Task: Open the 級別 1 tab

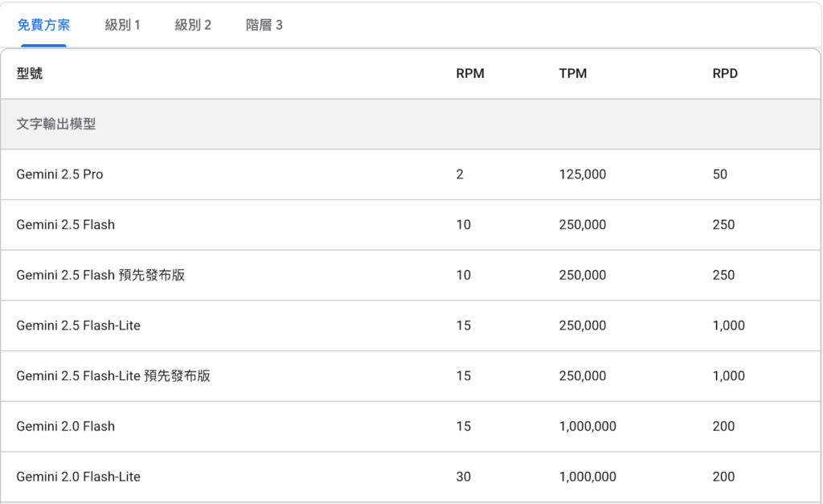Action: click(x=122, y=25)
